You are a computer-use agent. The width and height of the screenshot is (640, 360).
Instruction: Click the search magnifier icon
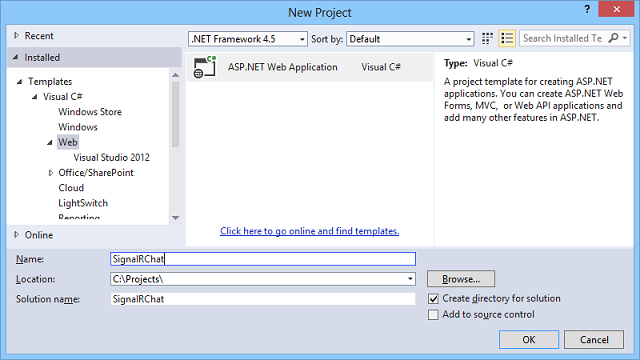(x=613, y=38)
